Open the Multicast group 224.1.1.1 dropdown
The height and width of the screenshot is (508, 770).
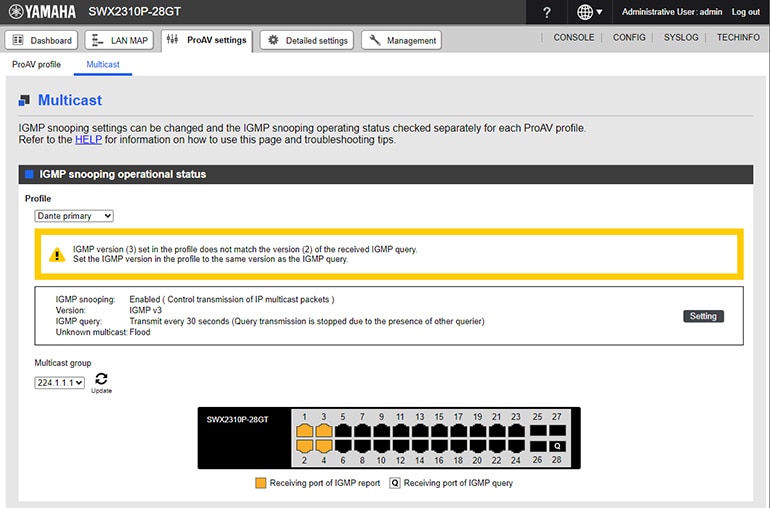(x=60, y=383)
